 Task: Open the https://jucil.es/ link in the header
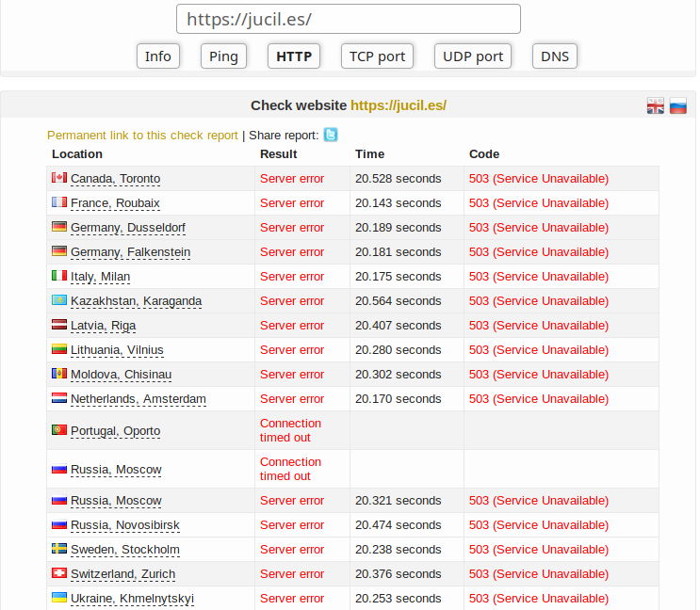pos(399,105)
